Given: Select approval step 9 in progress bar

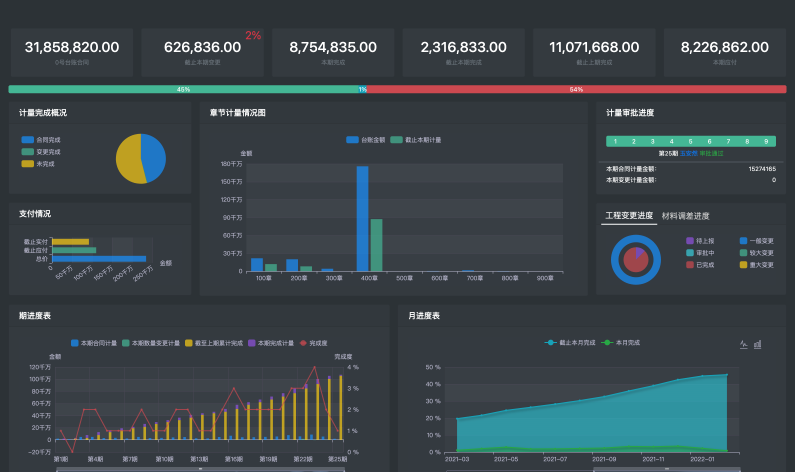Looking at the screenshot, I should coord(766,141).
